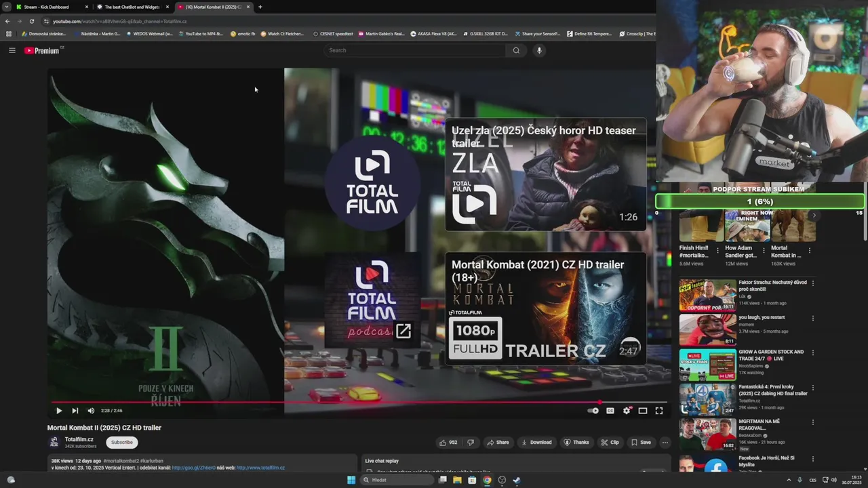The image size is (868, 488).
Task: Skip to the next video
Action: (75, 411)
